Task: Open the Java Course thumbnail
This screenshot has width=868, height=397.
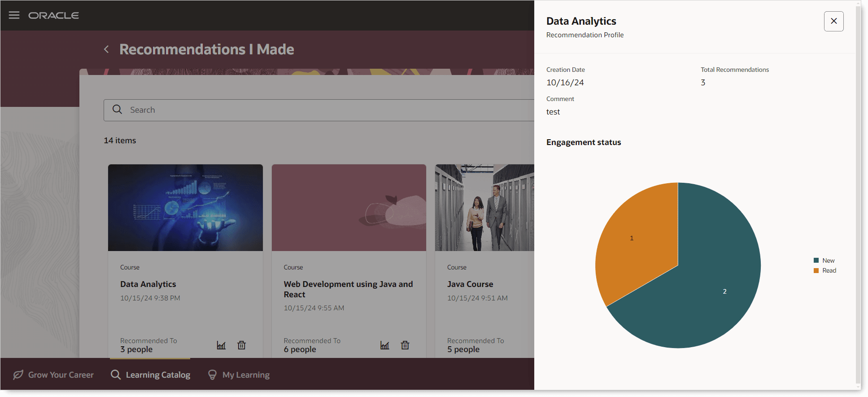Action: pos(484,207)
